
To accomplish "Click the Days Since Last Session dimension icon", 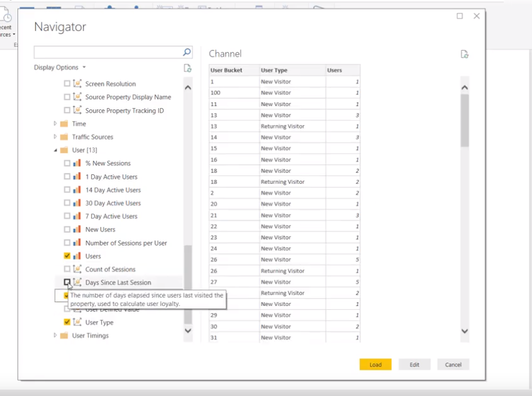I will coord(77,282).
